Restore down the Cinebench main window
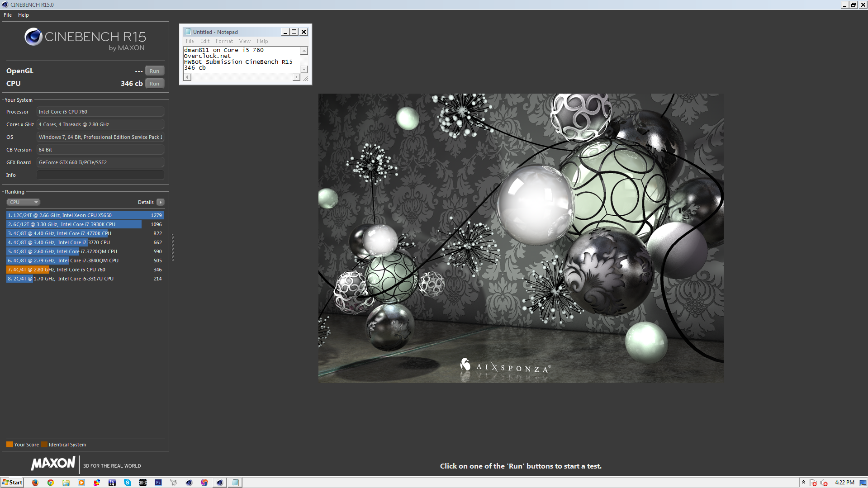Screen dimensions: 868x488 coord(854,5)
